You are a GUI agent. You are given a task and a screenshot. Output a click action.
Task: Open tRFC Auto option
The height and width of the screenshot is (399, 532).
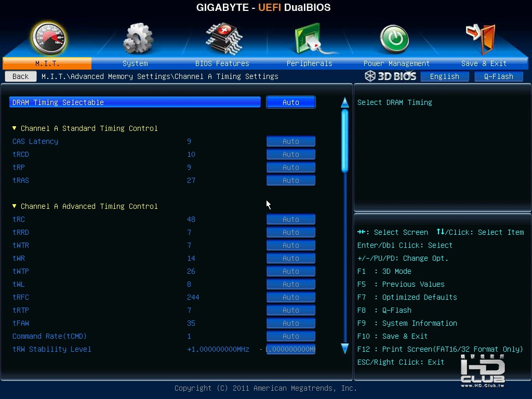291,297
